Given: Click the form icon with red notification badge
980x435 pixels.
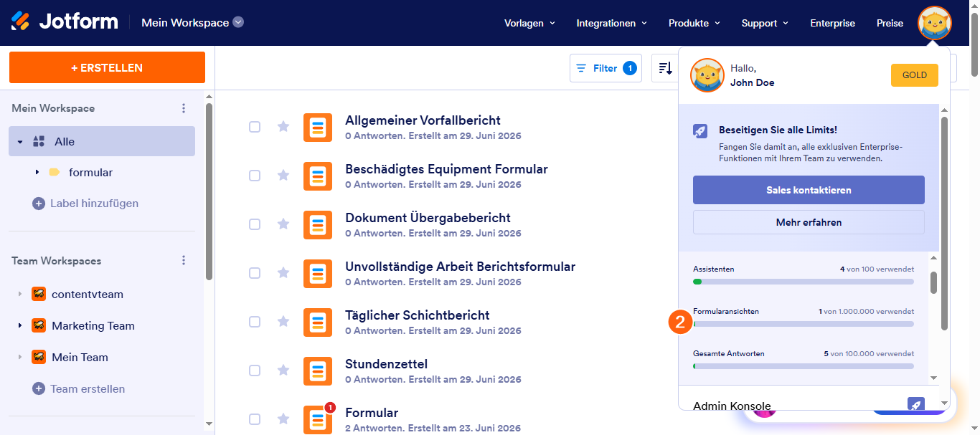Looking at the screenshot, I should (x=318, y=420).
